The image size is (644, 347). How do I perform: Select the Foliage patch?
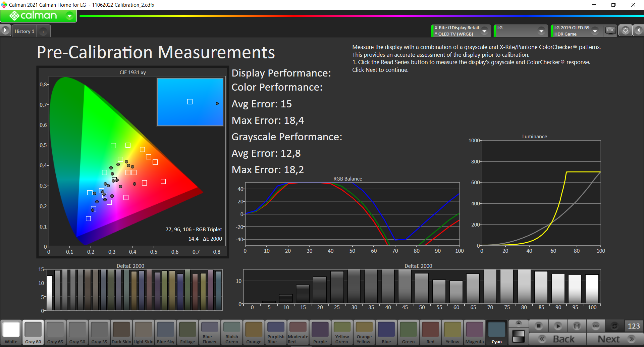click(x=188, y=333)
